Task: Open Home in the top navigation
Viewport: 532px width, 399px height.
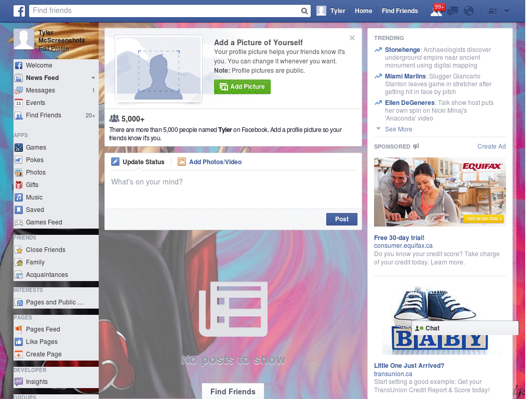Action: [363, 11]
